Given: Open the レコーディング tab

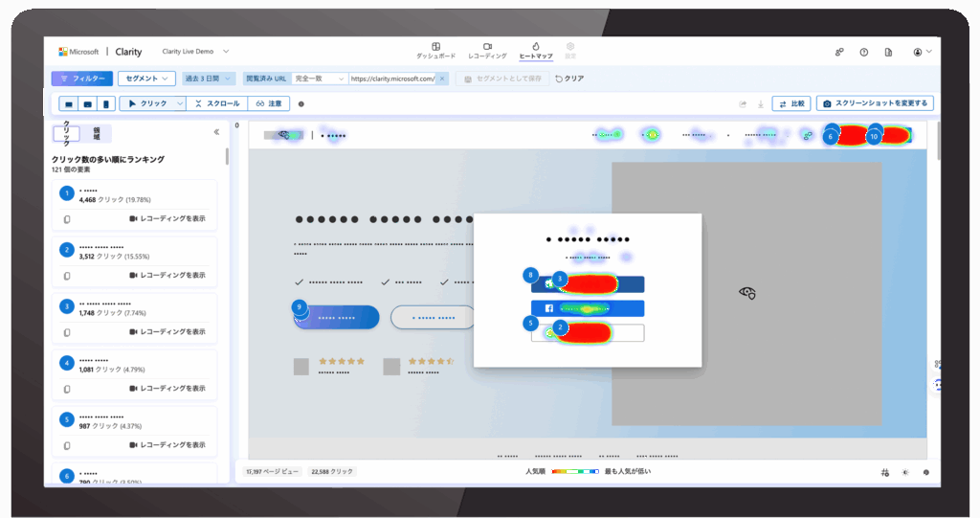Looking at the screenshot, I should [487, 51].
